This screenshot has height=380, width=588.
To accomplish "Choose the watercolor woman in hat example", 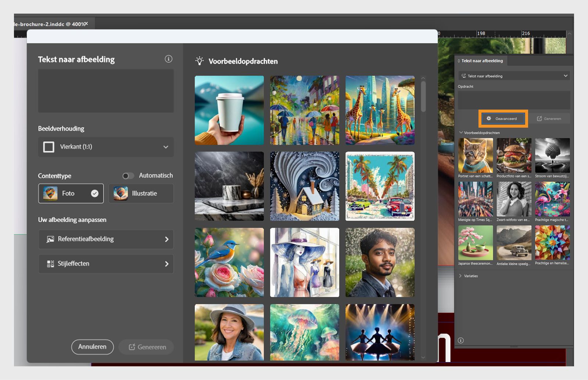I will click(x=305, y=262).
